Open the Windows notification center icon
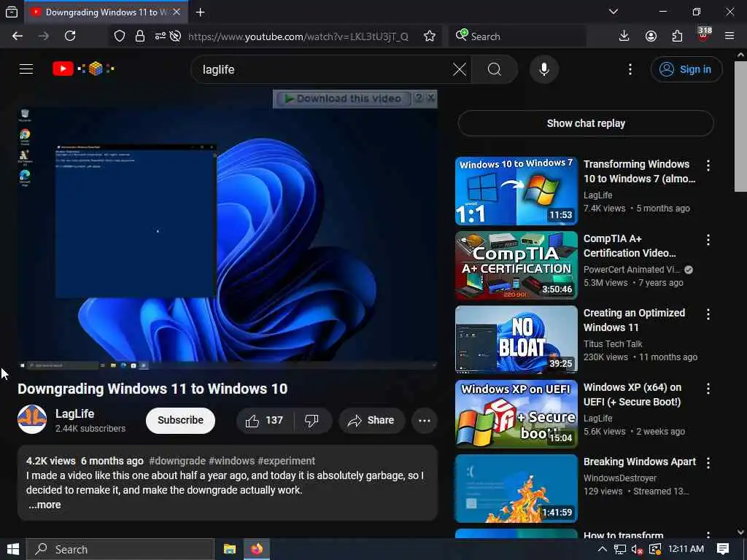 tap(723, 550)
